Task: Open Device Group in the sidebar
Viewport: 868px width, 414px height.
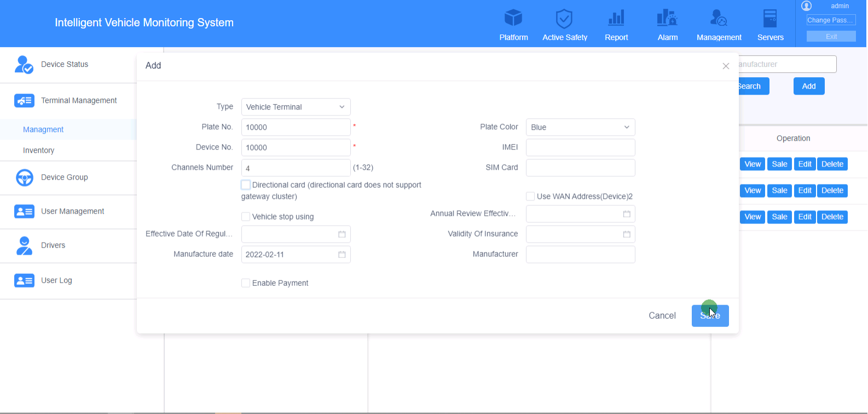Action: tap(65, 177)
